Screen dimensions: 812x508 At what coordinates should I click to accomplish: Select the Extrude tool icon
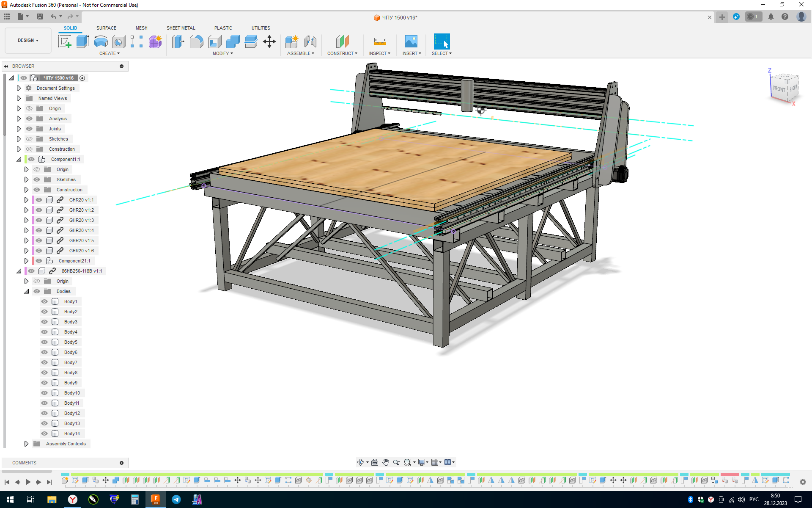(x=82, y=41)
